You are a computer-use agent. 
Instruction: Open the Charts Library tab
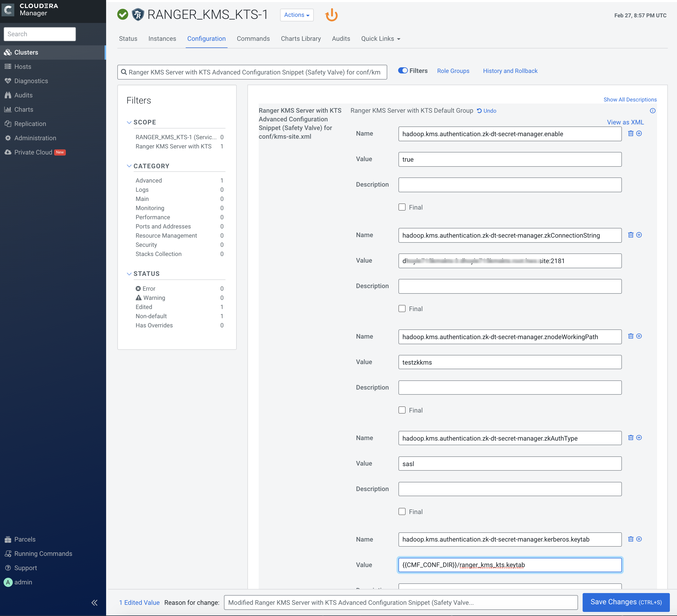(300, 39)
